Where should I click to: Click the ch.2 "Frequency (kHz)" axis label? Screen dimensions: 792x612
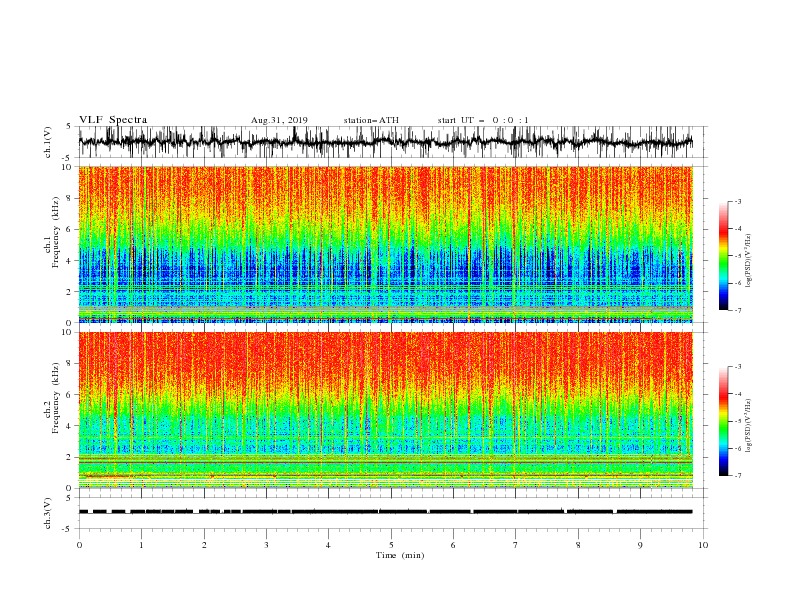(56, 398)
